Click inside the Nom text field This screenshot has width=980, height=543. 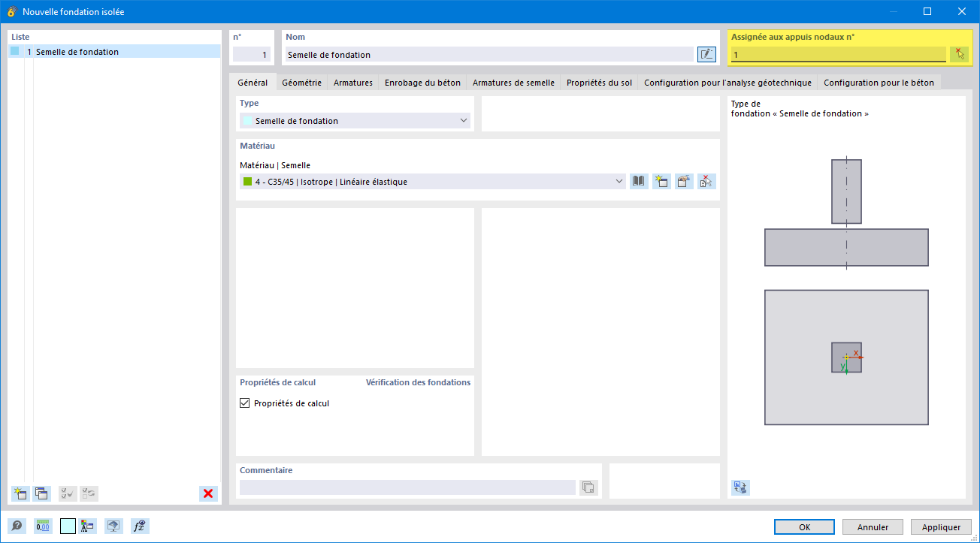tap(488, 54)
